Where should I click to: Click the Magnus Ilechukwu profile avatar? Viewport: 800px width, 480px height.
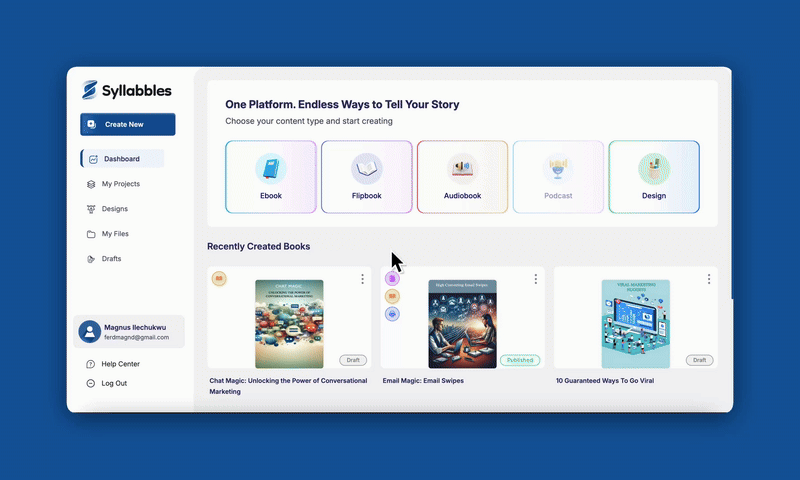pos(90,332)
